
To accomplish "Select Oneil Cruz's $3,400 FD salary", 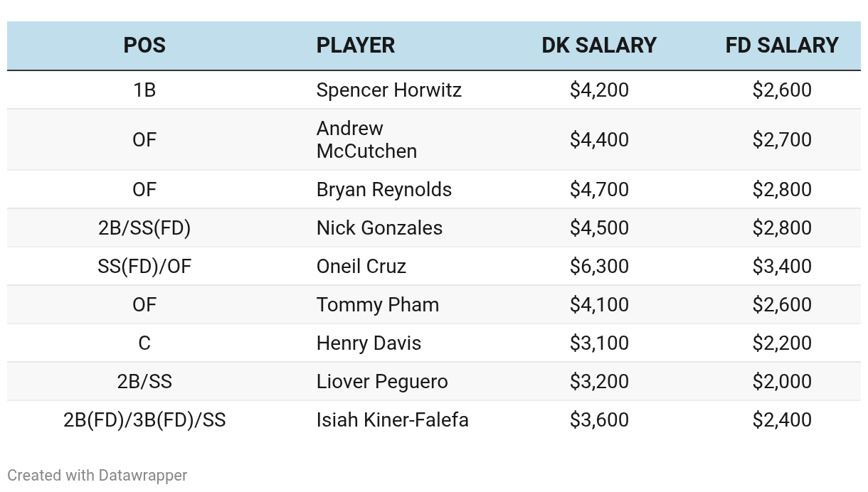I will pos(782,267).
